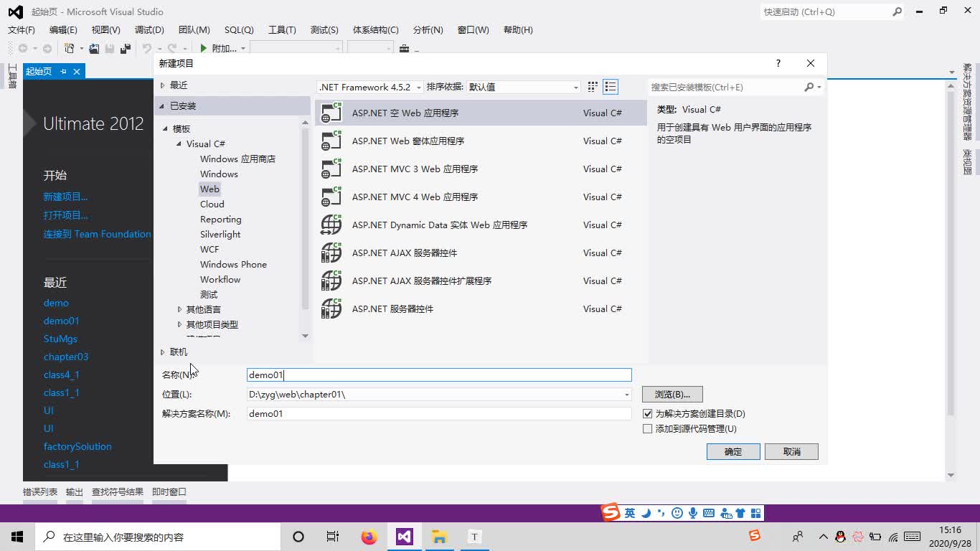Click 打开项目... link on start page
The image size is (980, 551).
pos(65,215)
